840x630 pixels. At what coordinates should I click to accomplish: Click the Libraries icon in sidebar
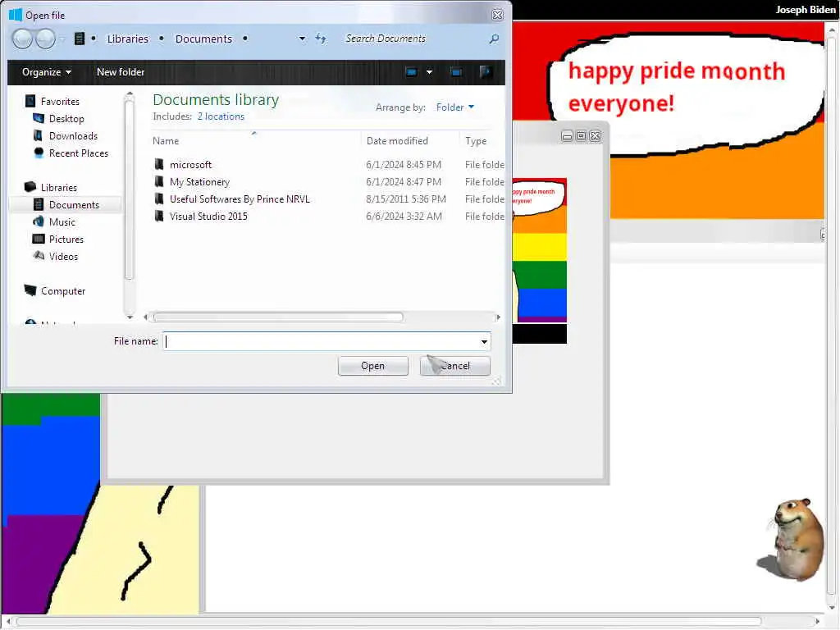click(x=30, y=187)
